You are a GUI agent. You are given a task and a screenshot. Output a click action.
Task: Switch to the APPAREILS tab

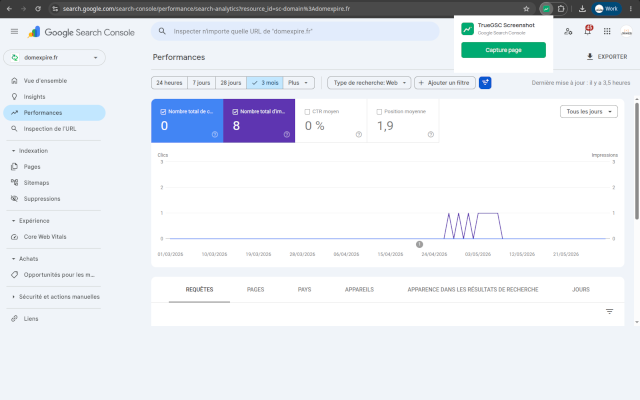[x=359, y=289]
